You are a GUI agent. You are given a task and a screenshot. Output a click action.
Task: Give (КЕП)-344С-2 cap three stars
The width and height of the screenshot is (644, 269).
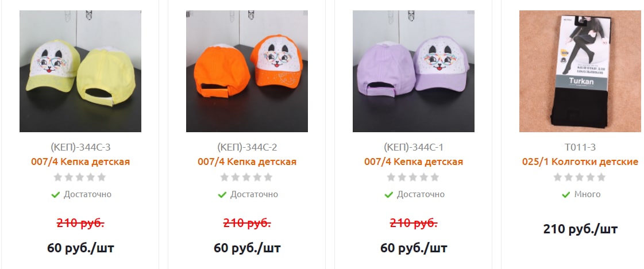click(246, 178)
